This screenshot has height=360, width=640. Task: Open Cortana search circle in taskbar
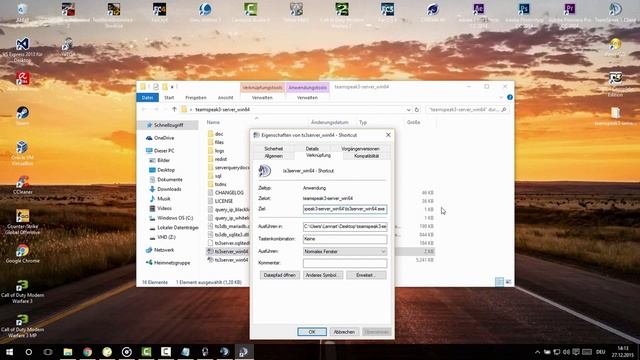tap(29, 352)
